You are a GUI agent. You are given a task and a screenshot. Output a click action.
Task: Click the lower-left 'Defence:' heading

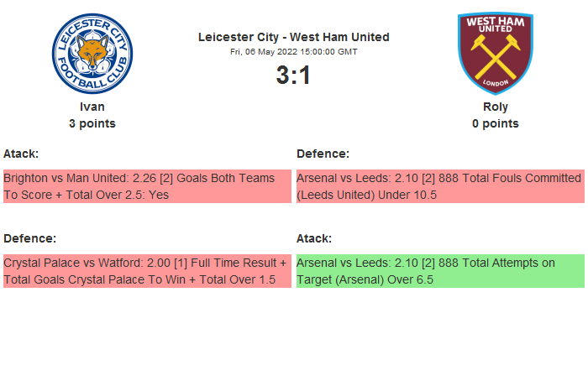click(29, 238)
